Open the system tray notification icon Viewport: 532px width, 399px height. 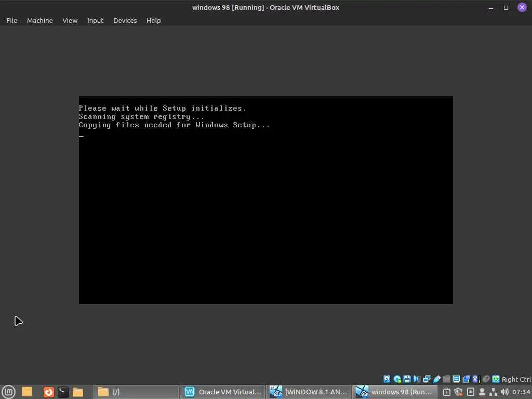click(x=447, y=392)
